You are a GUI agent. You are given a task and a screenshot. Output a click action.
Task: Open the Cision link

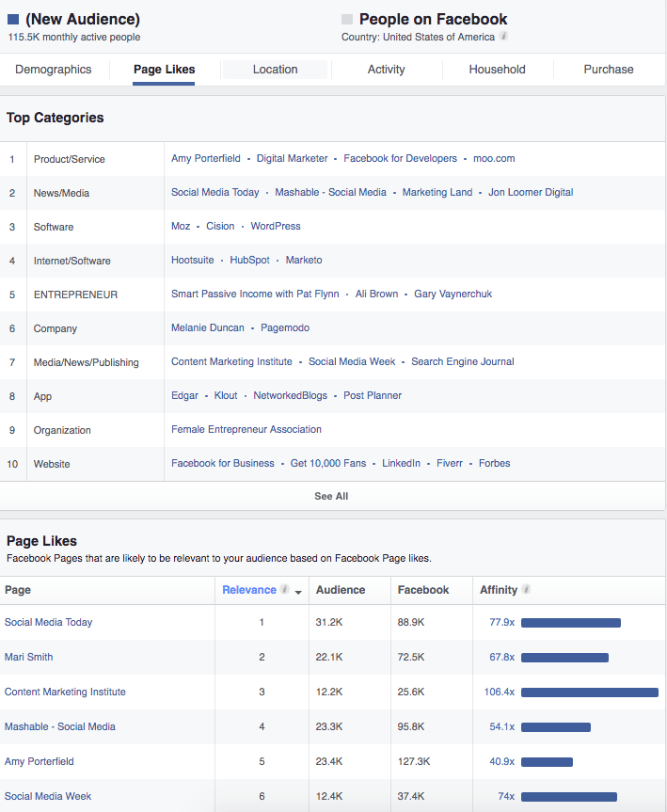[x=220, y=227]
